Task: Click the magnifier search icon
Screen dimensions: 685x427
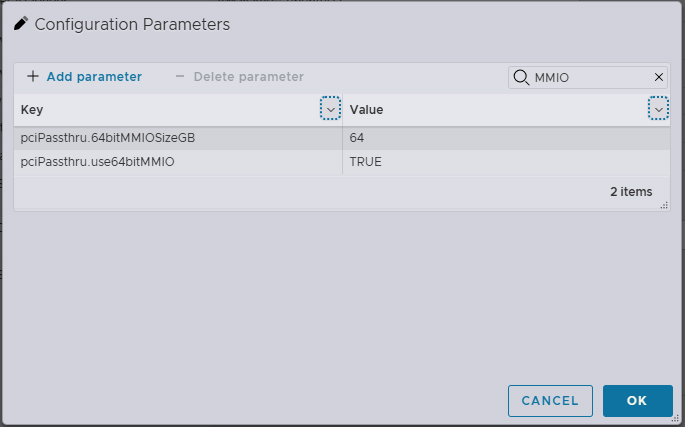Action: (521, 77)
